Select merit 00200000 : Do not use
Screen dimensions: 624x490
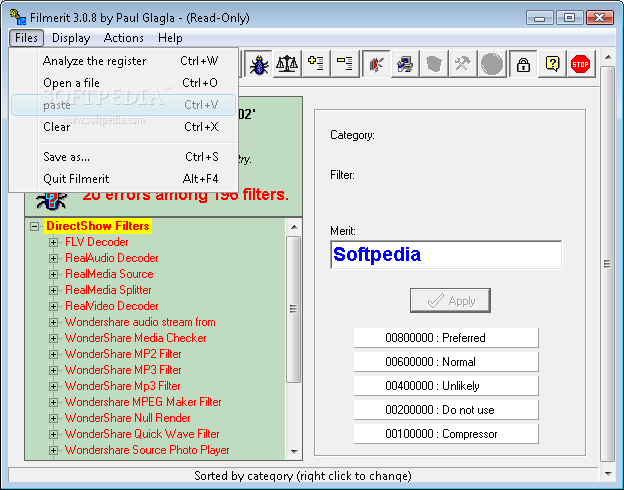(446, 410)
